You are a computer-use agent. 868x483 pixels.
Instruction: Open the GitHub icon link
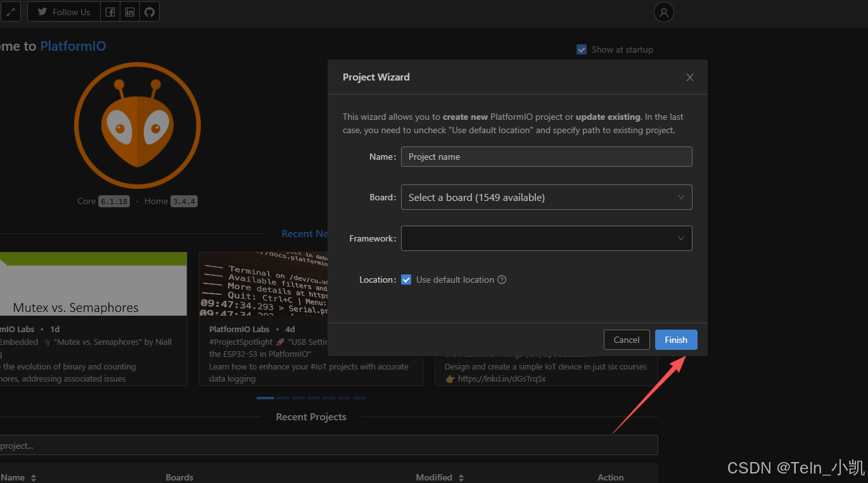tap(150, 11)
